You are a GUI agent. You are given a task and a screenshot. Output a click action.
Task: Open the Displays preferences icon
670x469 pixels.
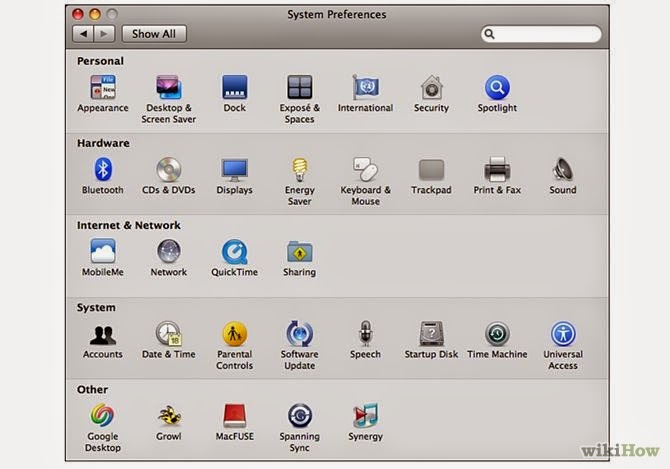(x=235, y=169)
